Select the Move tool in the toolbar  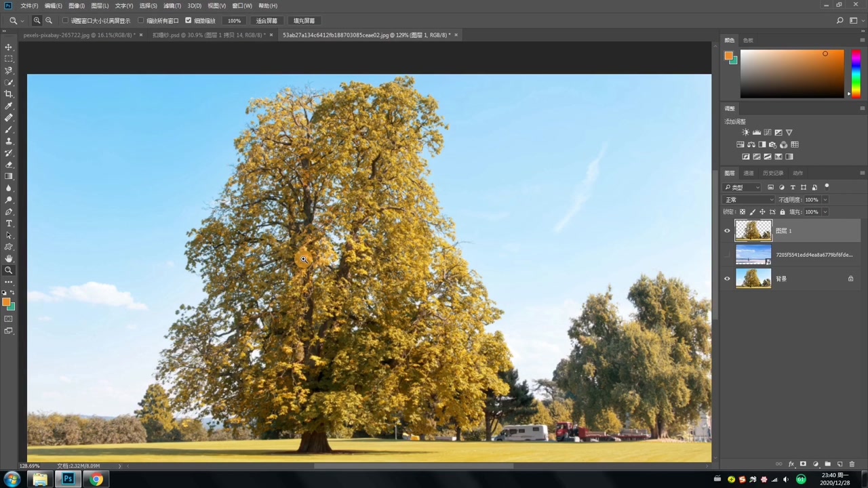(9, 47)
